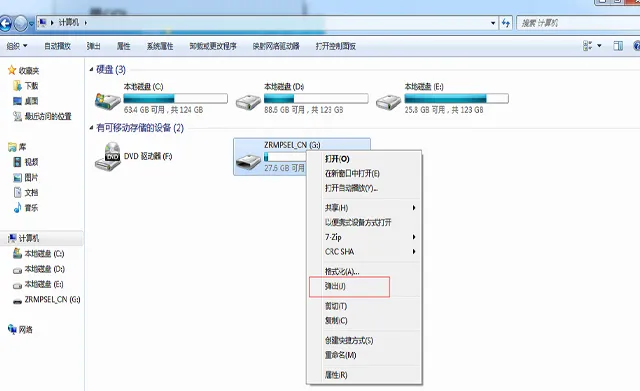Screen dimensions: 640x391
Task: Click the DVD 驱动器 (F:) icon
Action: (108, 156)
